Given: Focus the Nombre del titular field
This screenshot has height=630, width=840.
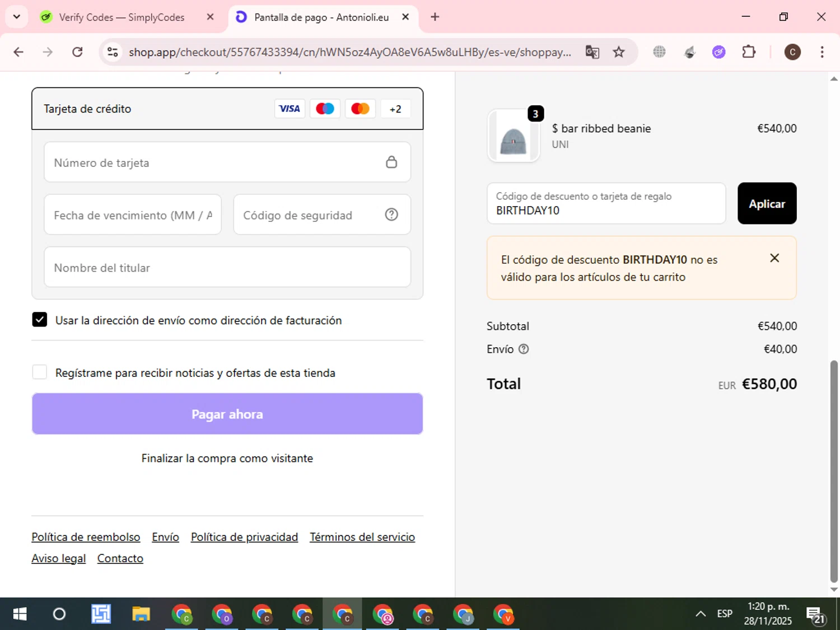Looking at the screenshot, I should click(227, 267).
